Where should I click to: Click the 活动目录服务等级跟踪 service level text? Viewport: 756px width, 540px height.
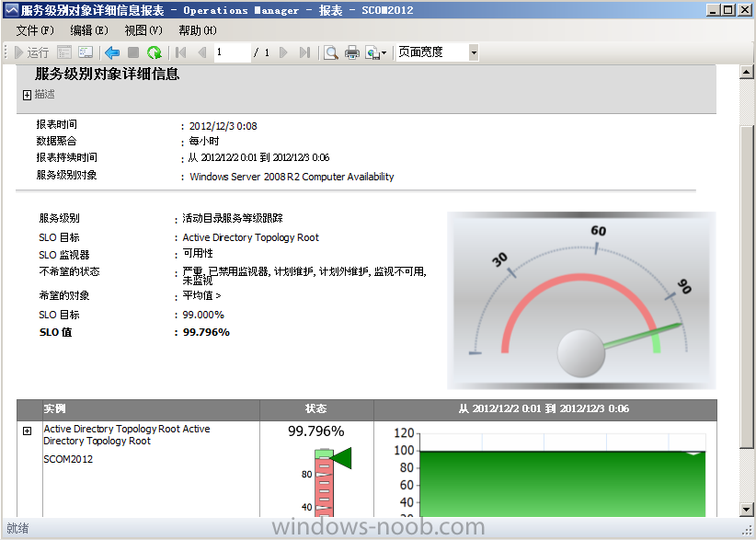[233, 218]
